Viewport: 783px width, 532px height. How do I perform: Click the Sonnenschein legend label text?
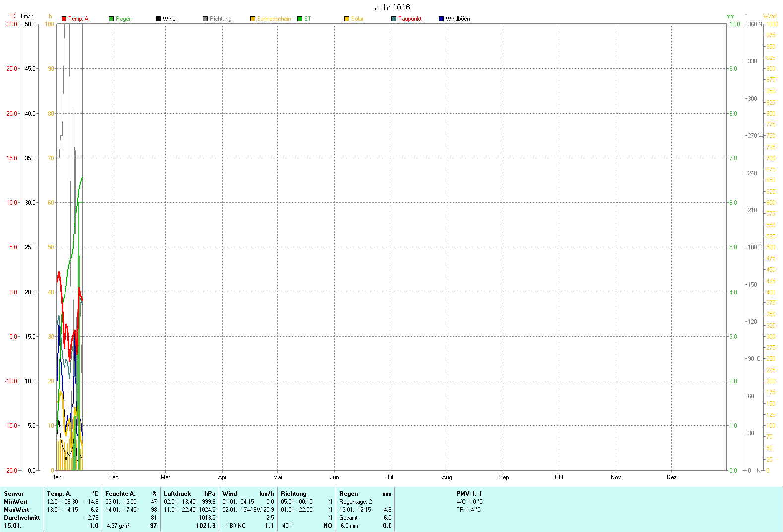pos(274,19)
